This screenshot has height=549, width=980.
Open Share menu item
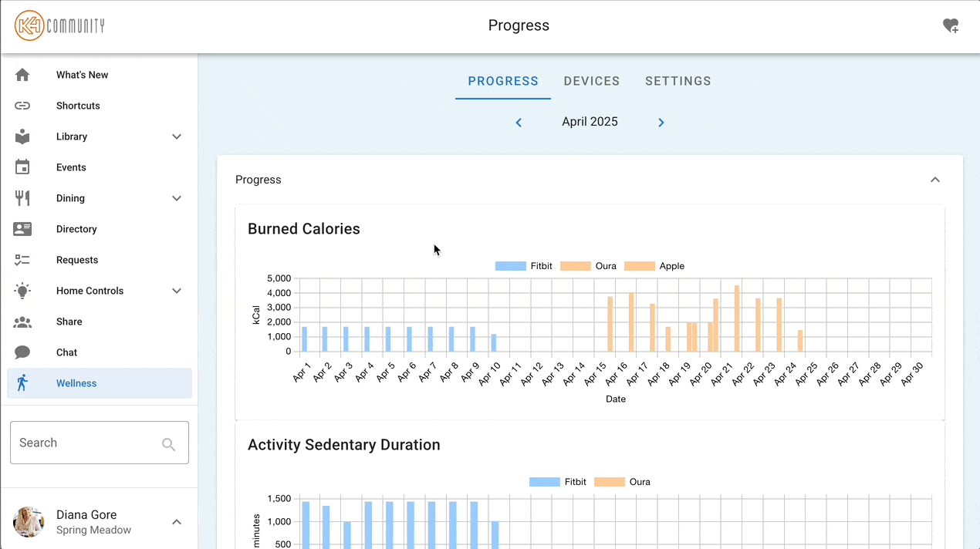point(100,322)
